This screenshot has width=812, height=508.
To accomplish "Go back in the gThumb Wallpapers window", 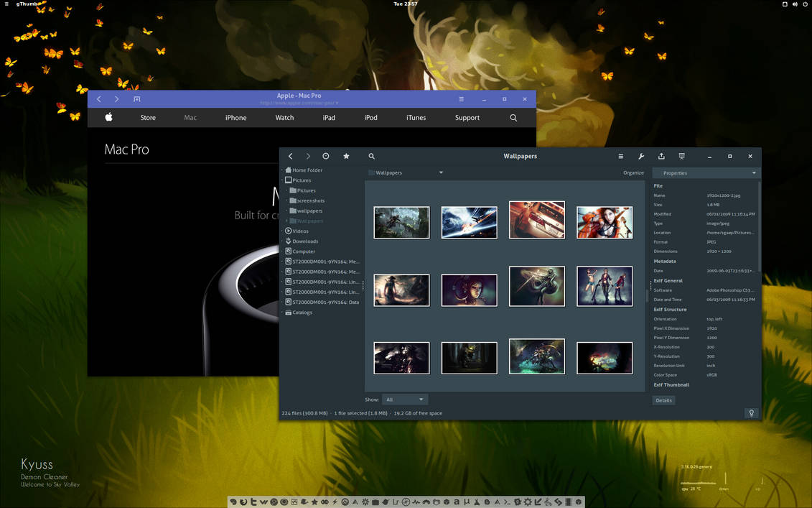I will tap(291, 156).
